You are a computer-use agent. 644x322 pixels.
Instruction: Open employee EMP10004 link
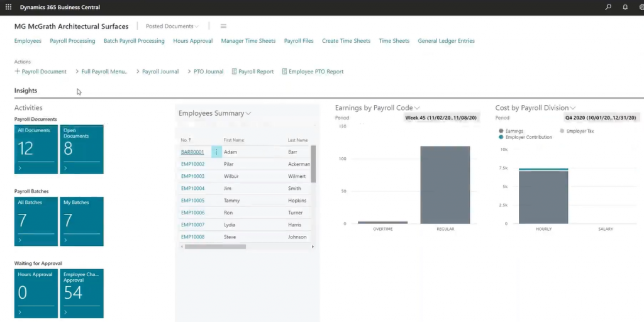(192, 188)
